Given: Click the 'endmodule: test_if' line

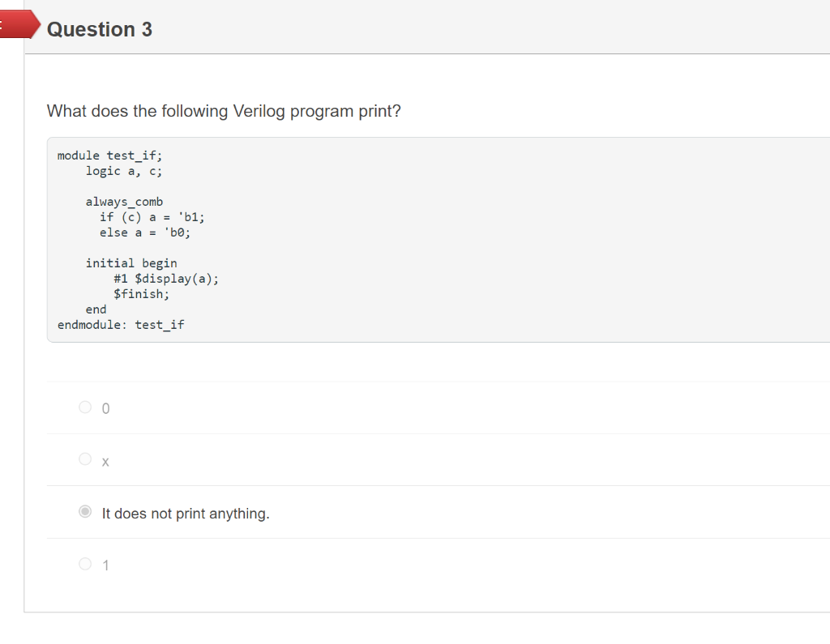Looking at the screenshot, I should [x=120, y=324].
